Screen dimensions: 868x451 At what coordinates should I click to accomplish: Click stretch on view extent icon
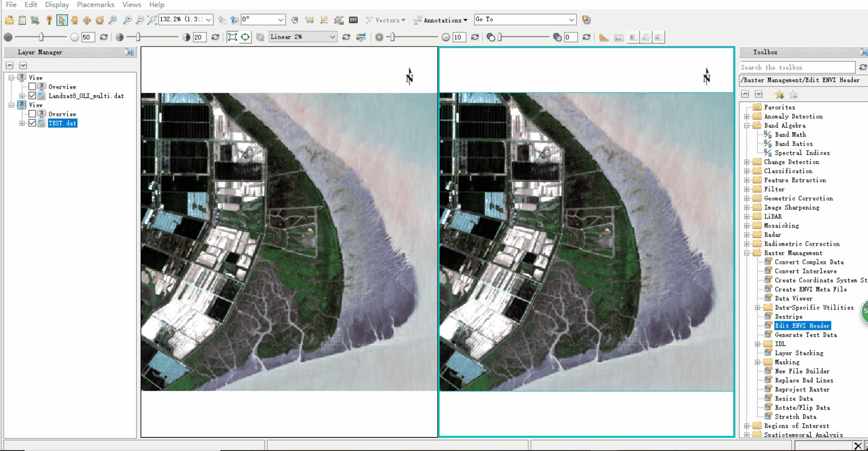(245, 37)
